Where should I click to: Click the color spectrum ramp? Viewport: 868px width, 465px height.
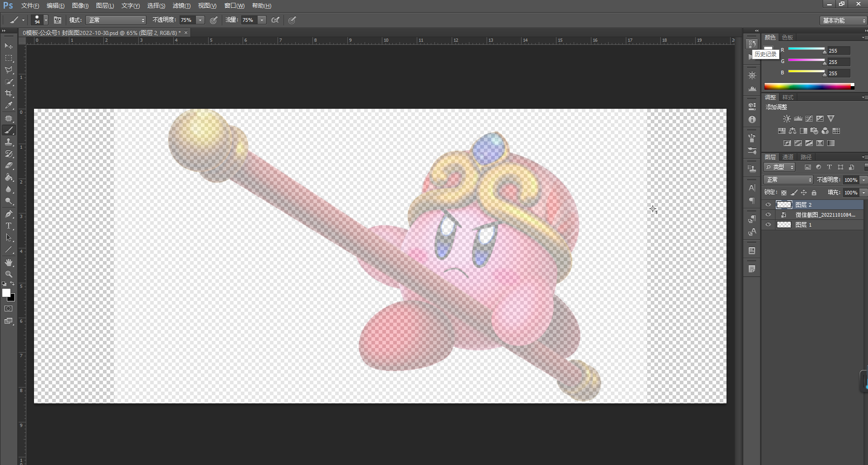coord(809,86)
